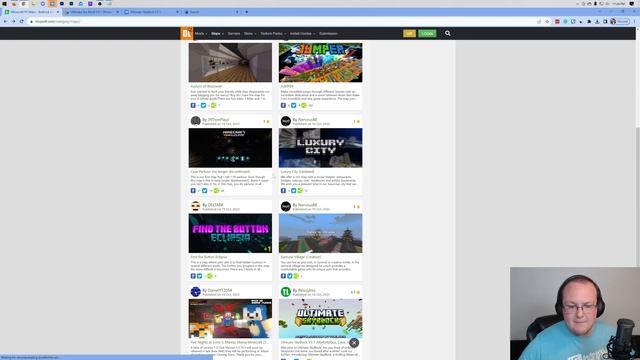640x360 pixels.
Task: Open avatar of Cave Parkour author
Action: point(196,121)
